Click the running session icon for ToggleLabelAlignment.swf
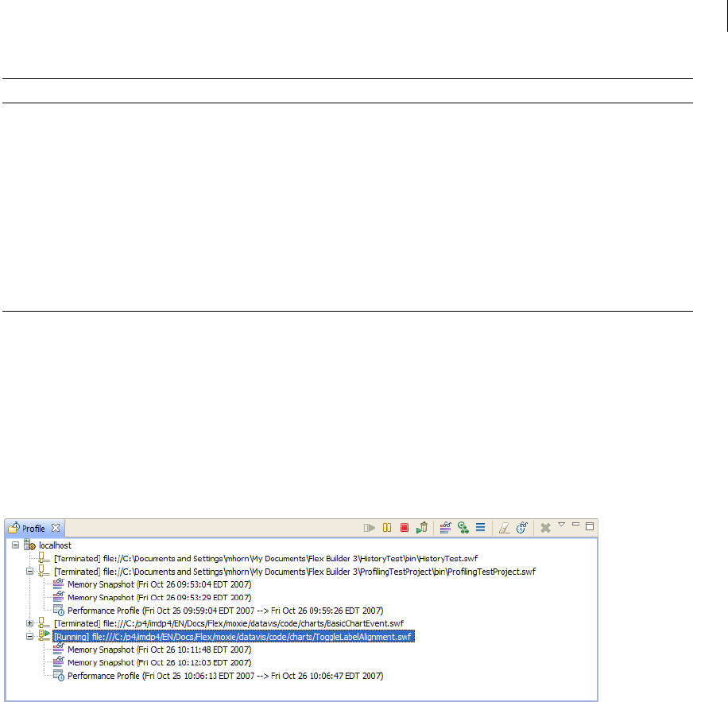Image resolution: width=728 pixels, height=702 pixels. [x=44, y=635]
